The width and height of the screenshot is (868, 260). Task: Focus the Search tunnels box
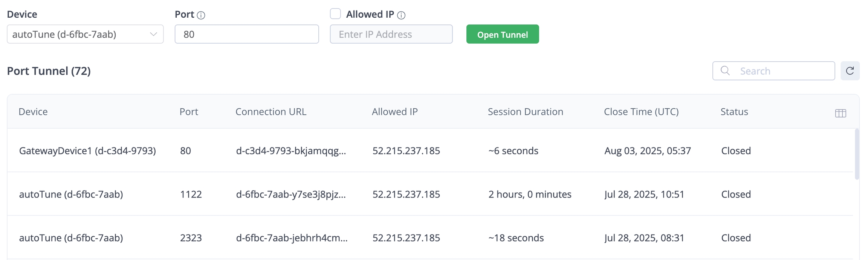pos(784,71)
